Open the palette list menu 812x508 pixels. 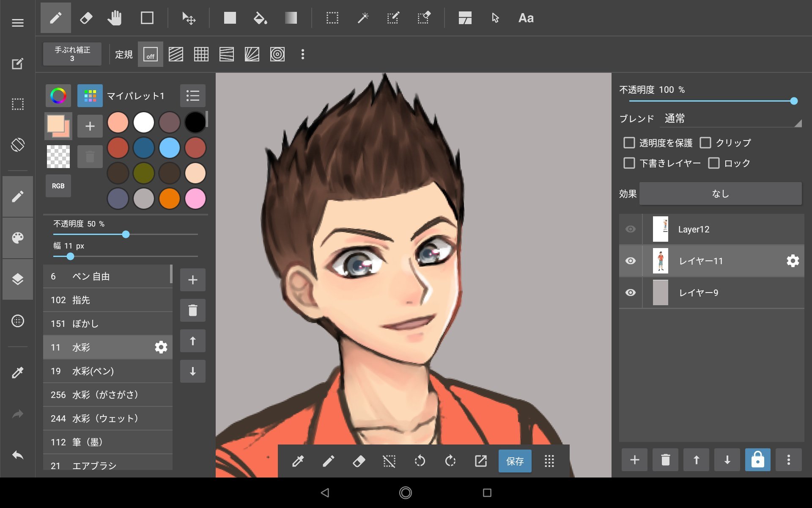[192, 96]
